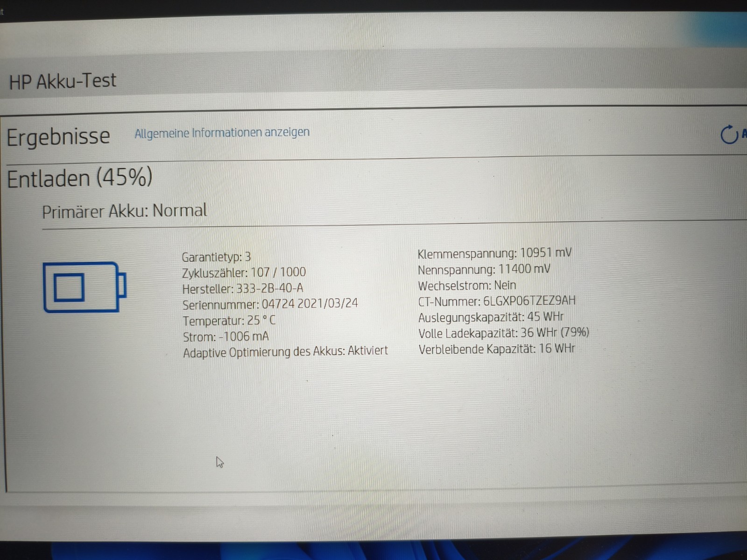747x560 pixels.
Task: Select 'Adaptive Optimierung des Akkus: Aktiviert' line
Action: click(285, 351)
